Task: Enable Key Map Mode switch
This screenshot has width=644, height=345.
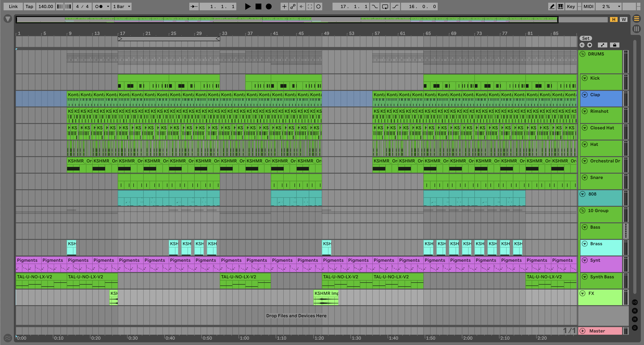Action: (571, 6)
